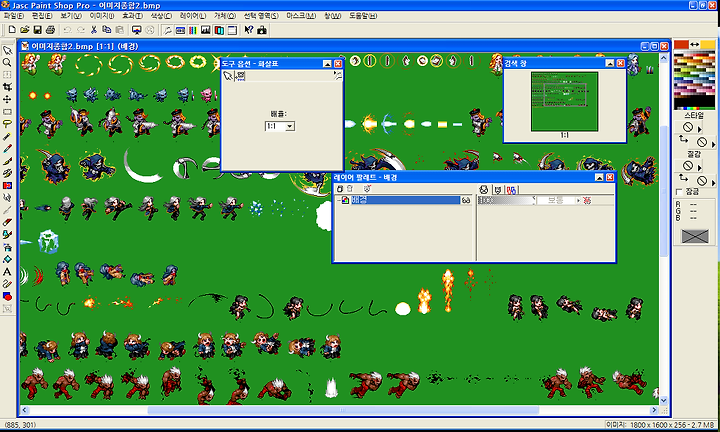Adjust the layer opacity slider

[x=506, y=200]
